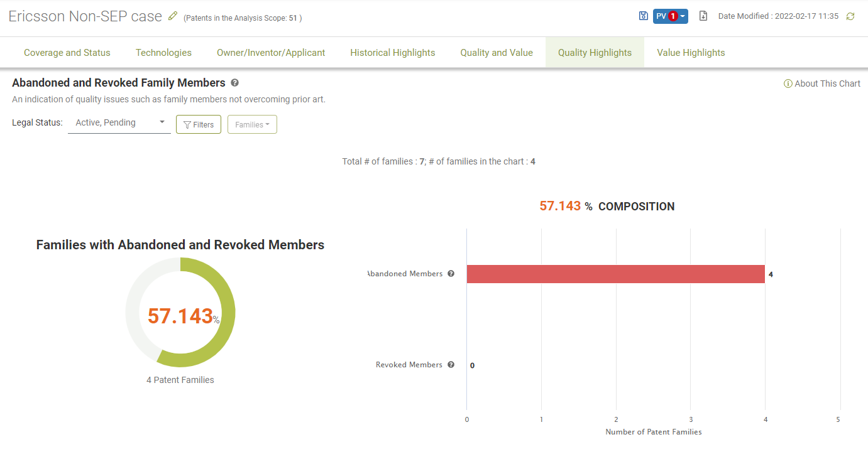
Task: Open About This Chart info
Action: point(822,84)
